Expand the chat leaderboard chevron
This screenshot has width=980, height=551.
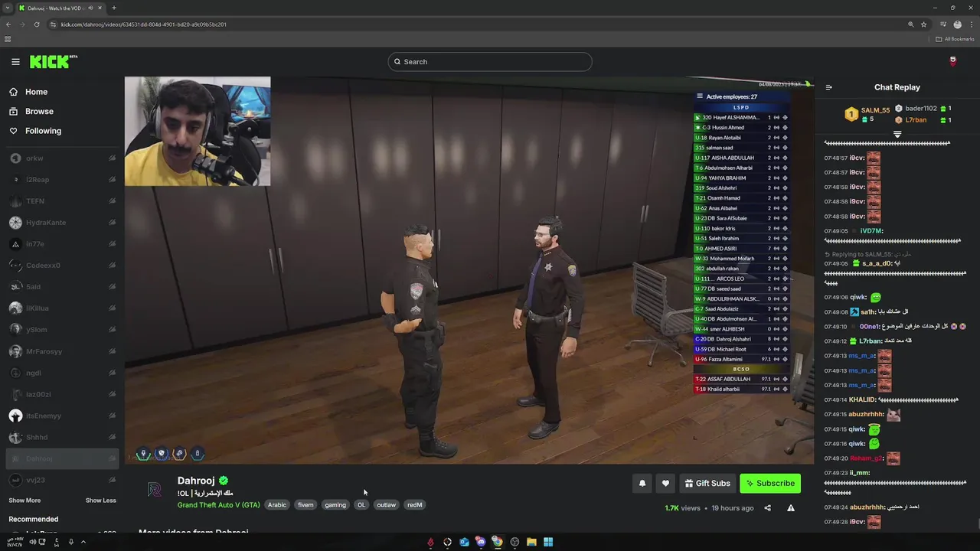click(x=897, y=133)
